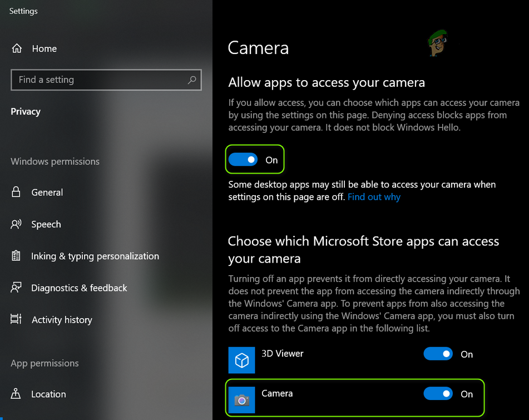The width and height of the screenshot is (529, 420).
Task: Click the Home house icon
Action: (x=17, y=48)
